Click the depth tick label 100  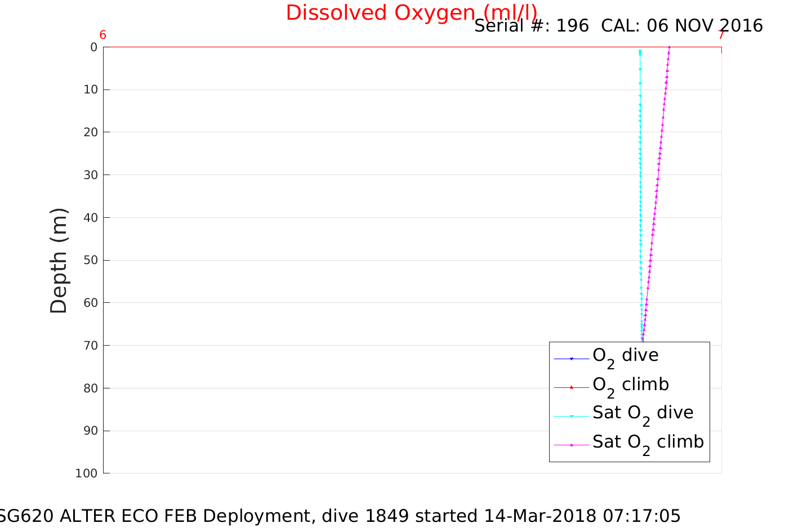click(x=86, y=473)
